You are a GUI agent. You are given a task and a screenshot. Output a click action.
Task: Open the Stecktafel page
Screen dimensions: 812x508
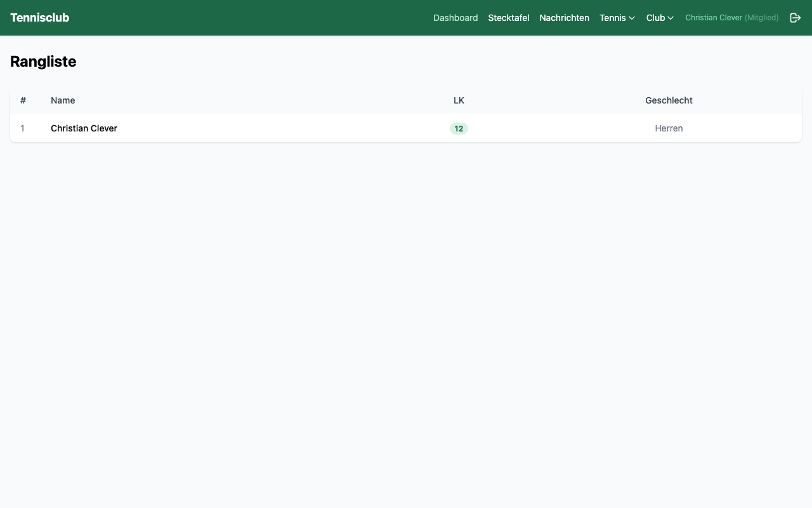508,18
